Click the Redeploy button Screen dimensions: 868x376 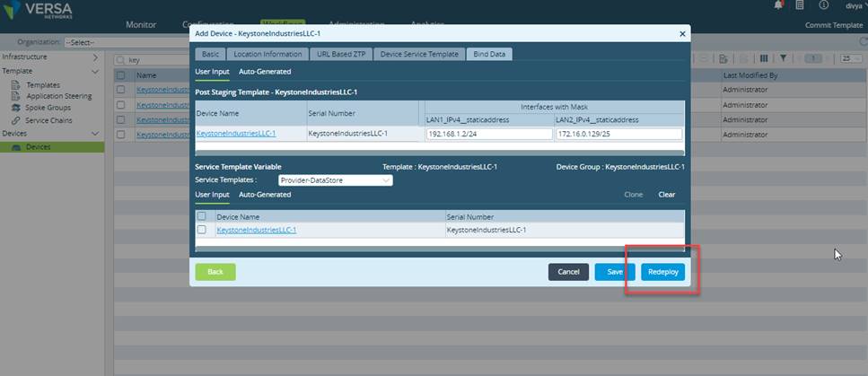[662, 272]
